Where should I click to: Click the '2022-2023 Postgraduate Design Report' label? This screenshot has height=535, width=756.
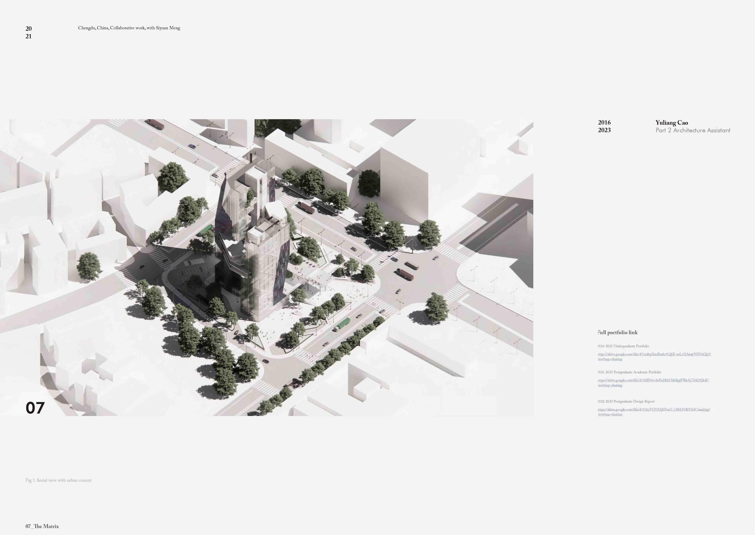click(x=626, y=402)
